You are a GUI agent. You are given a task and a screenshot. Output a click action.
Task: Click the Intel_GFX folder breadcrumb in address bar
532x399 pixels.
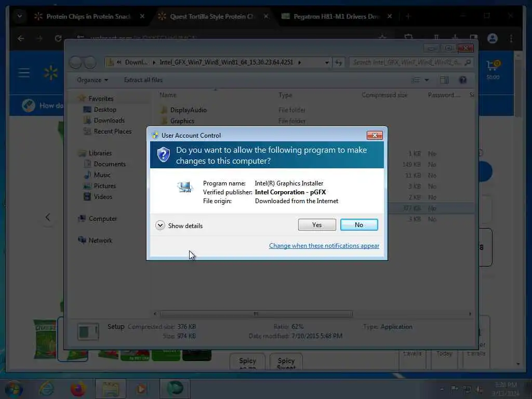227,62
